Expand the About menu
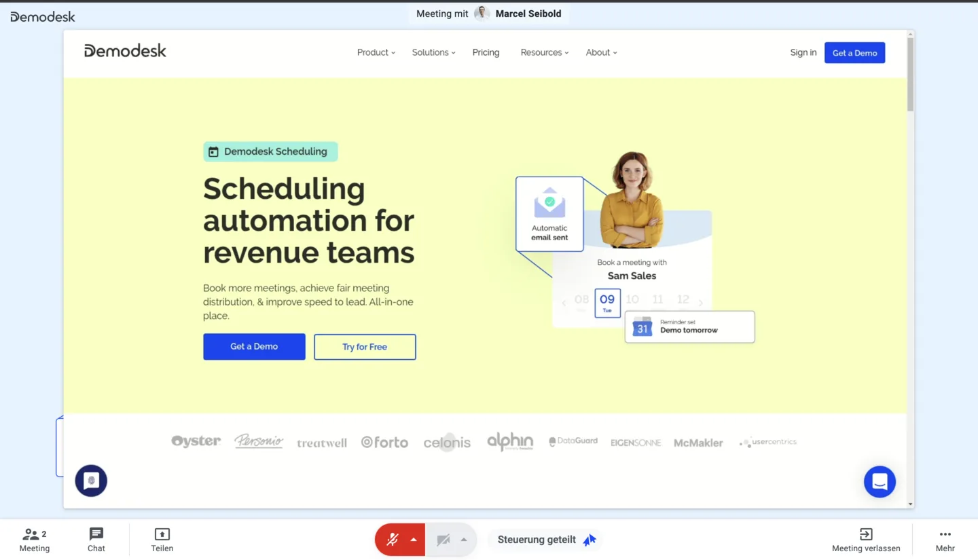 tap(601, 52)
